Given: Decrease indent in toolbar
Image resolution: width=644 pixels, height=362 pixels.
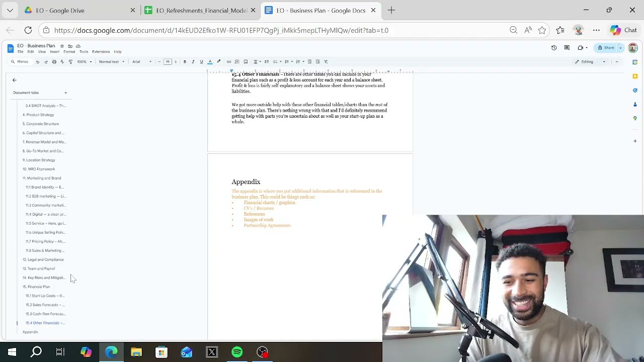Looking at the screenshot, I should pos(309,62).
